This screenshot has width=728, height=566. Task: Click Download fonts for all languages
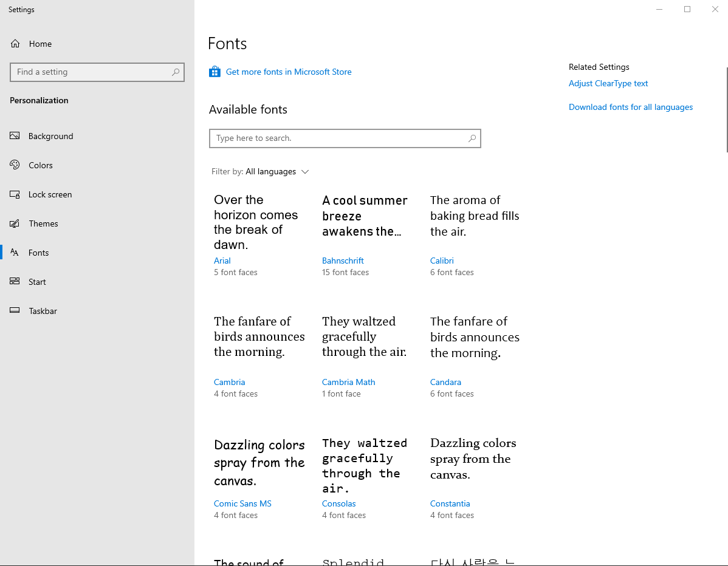(631, 107)
